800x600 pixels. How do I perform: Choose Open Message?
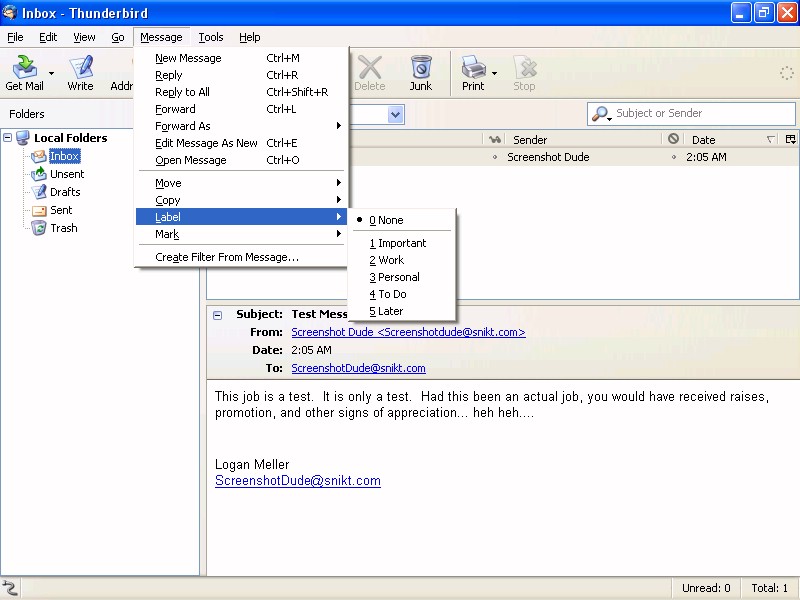(x=242, y=160)
